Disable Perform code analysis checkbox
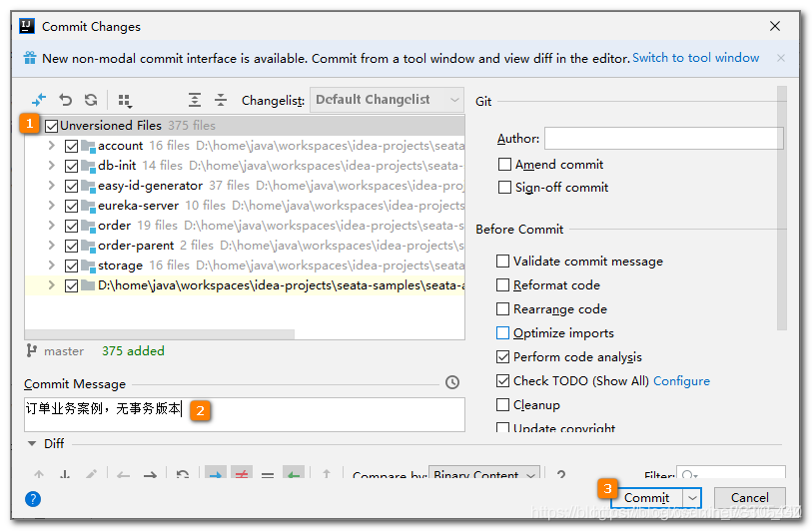The width and height of the screenshot is (812, 531). (x=502, y=356)
